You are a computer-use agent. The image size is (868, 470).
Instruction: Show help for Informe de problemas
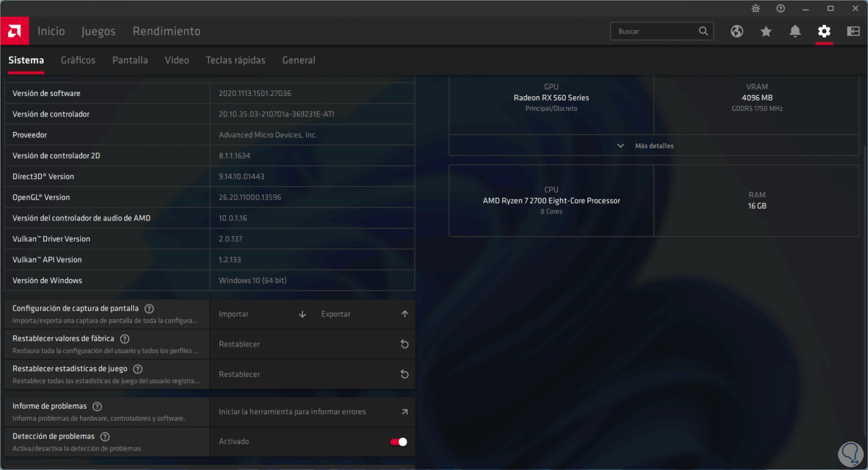click(97, 406)
